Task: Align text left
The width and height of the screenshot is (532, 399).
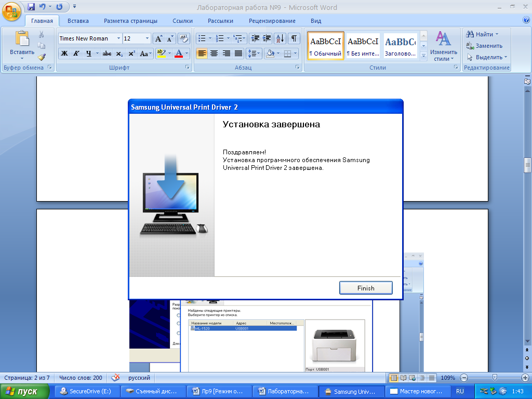Action: [202, 54]
